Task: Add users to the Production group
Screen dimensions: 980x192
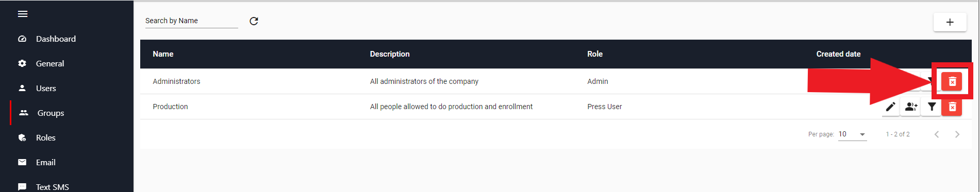Action: point(911,107)
